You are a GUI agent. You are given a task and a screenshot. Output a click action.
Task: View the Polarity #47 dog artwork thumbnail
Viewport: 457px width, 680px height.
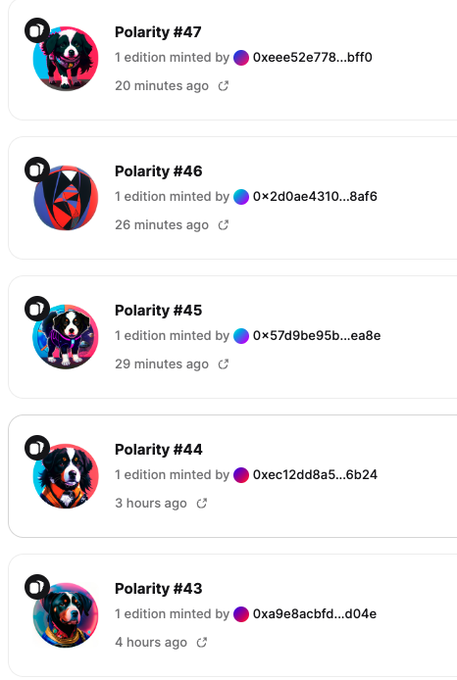tap(66, 59)
